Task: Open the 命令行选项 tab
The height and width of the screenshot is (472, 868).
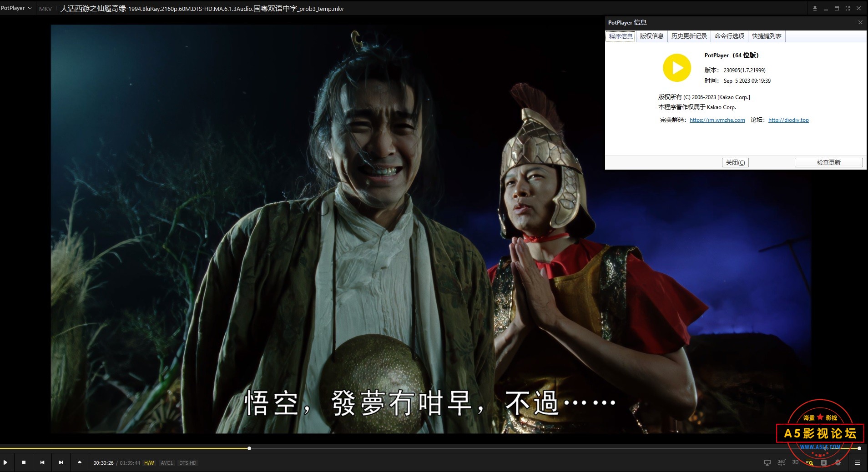Action: [x=729, y=36]
